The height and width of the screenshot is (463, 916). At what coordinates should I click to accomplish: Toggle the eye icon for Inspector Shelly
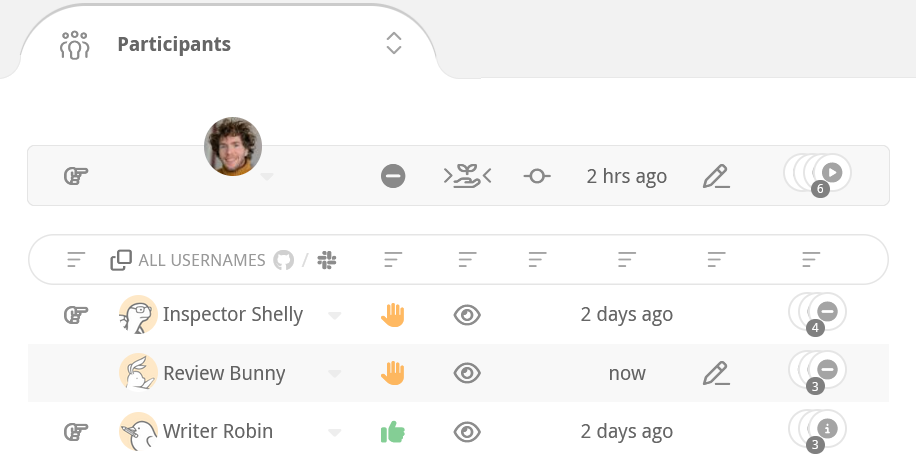(467, 315)
